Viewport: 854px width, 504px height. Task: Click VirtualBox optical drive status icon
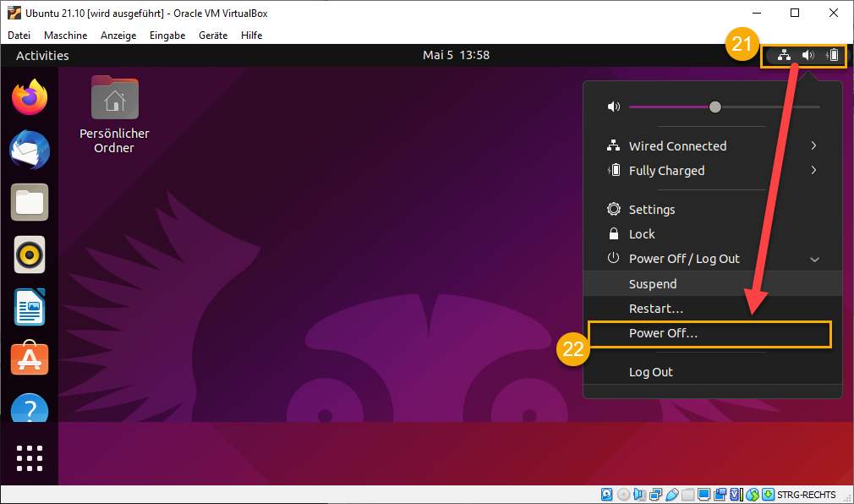tap(624, 494)
